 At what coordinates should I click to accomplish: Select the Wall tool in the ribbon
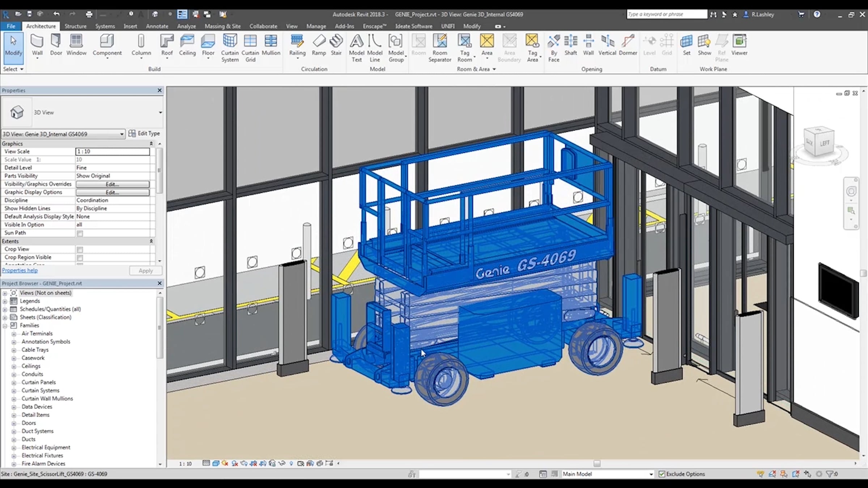click(37, 45)
